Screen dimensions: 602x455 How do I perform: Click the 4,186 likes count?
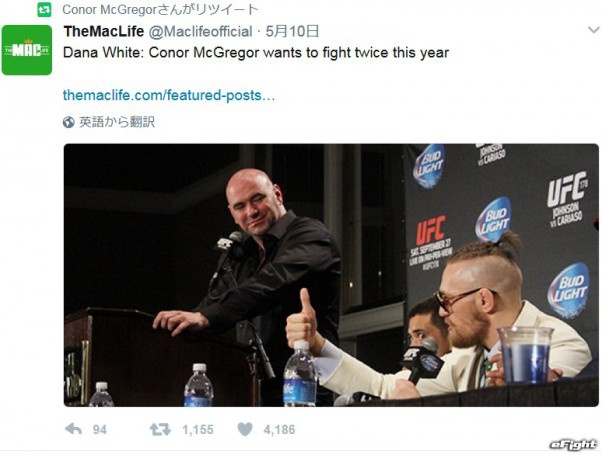(279, 429)
